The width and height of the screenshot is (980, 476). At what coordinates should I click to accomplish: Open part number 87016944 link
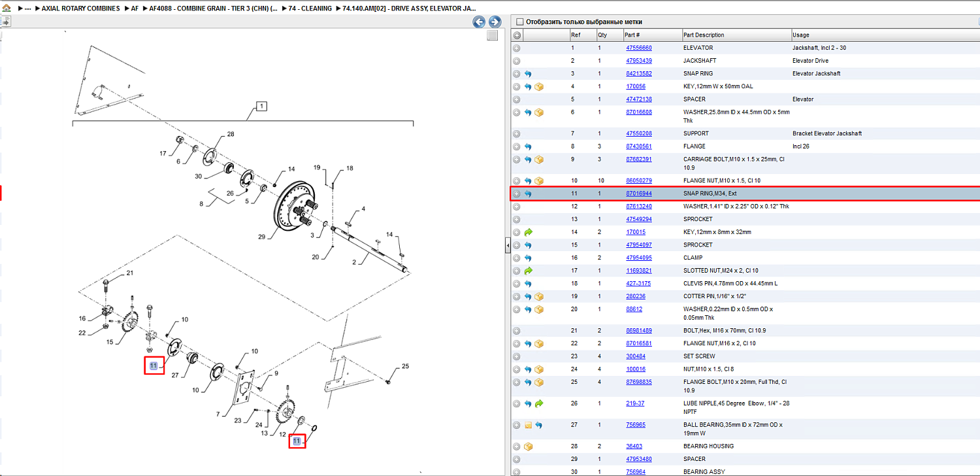point(638,194)
